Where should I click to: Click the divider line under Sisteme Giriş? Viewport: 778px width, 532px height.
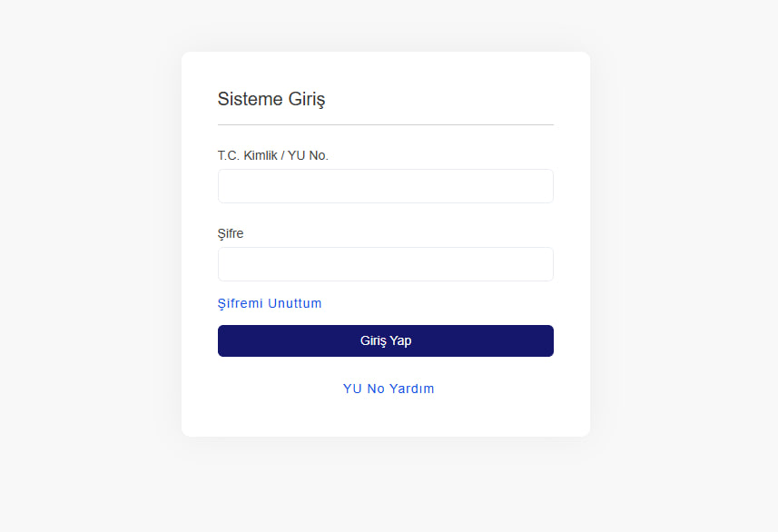(385, 124)
